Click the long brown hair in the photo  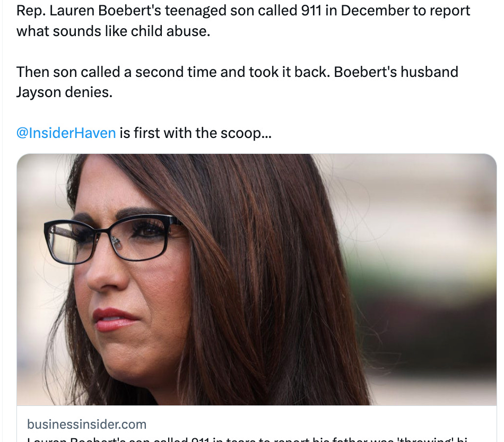257,273
